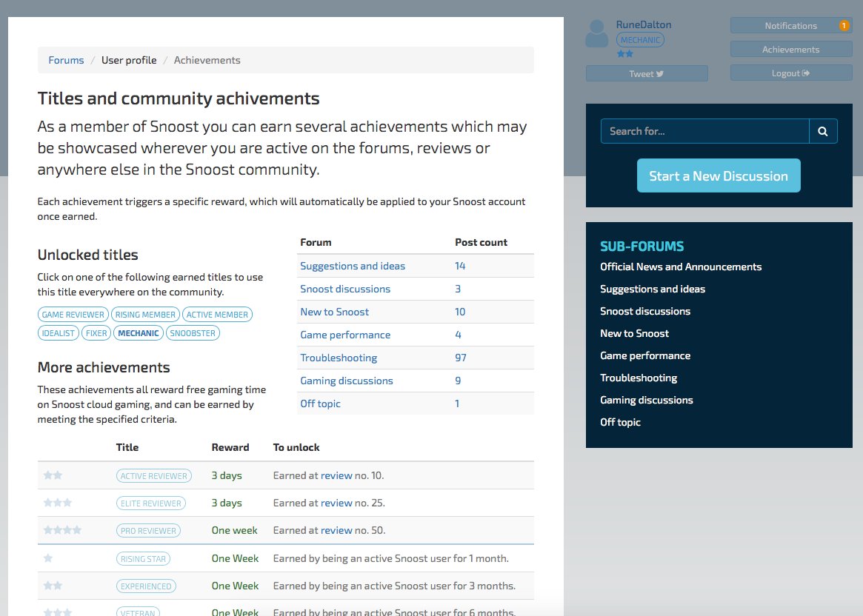The width and height of the screenshot is (863, 616).
Task: Open the review link in the no. 50 row
Action: pos(336,531)
